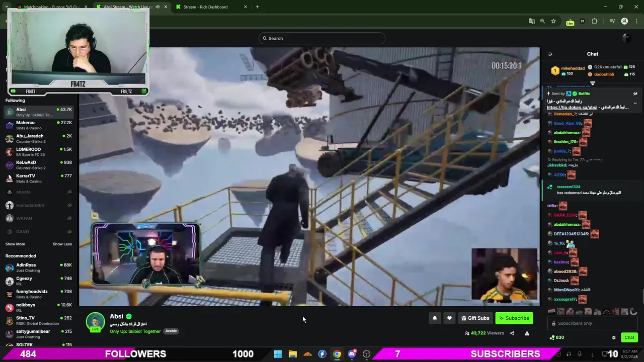Click the zoom magnifier in address bar
Screen dimensions: 644x362
pyautogui.click(x=542, y=21)
